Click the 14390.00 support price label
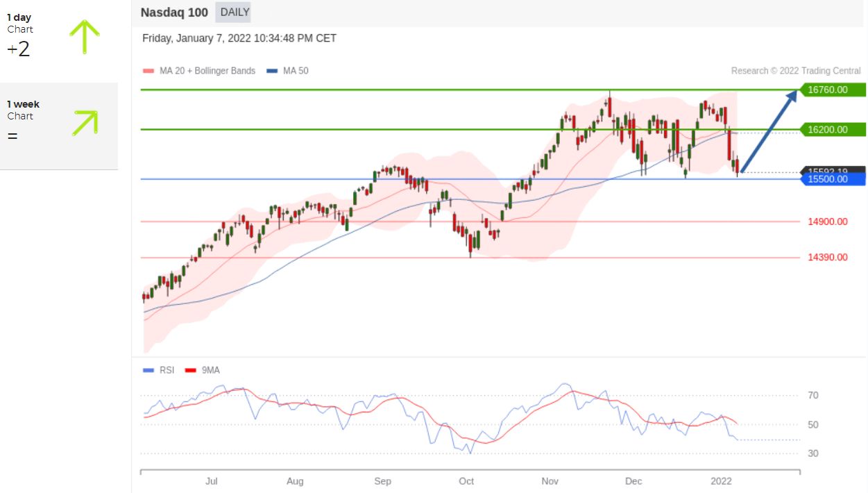868x493 pixels. [x=828, y=257]
